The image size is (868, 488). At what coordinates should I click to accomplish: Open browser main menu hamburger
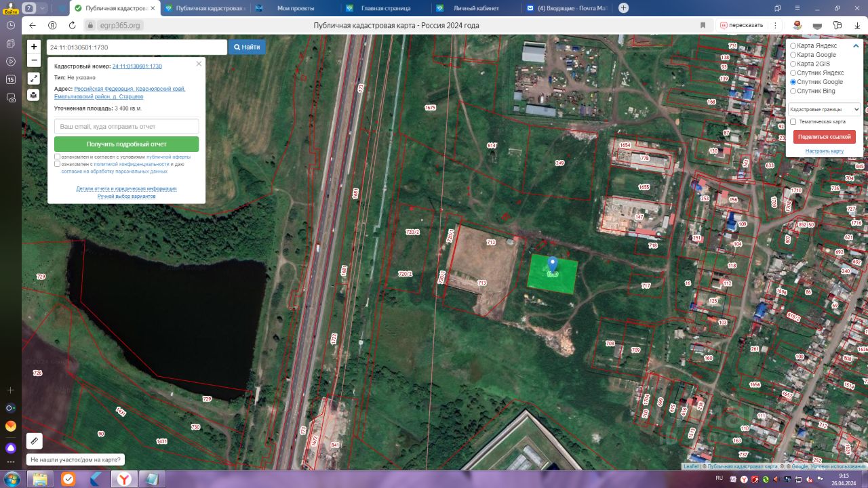click(x=797, y=8)
